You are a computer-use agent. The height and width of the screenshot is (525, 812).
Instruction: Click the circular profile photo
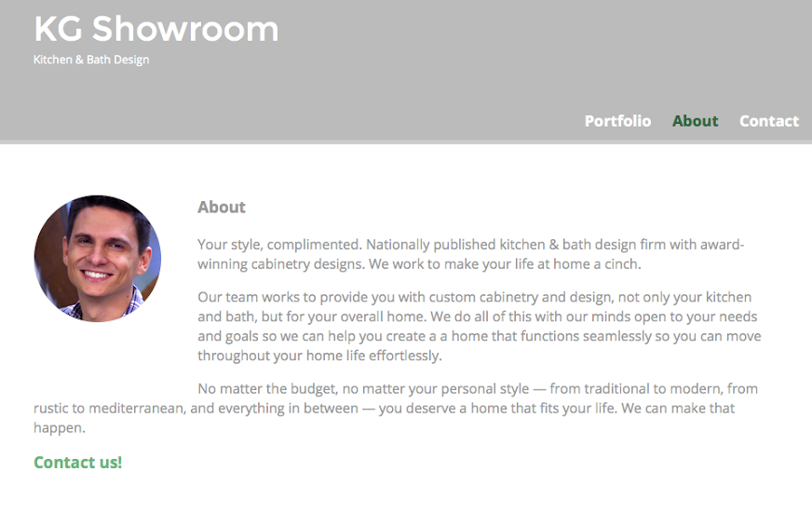(98, 259)
